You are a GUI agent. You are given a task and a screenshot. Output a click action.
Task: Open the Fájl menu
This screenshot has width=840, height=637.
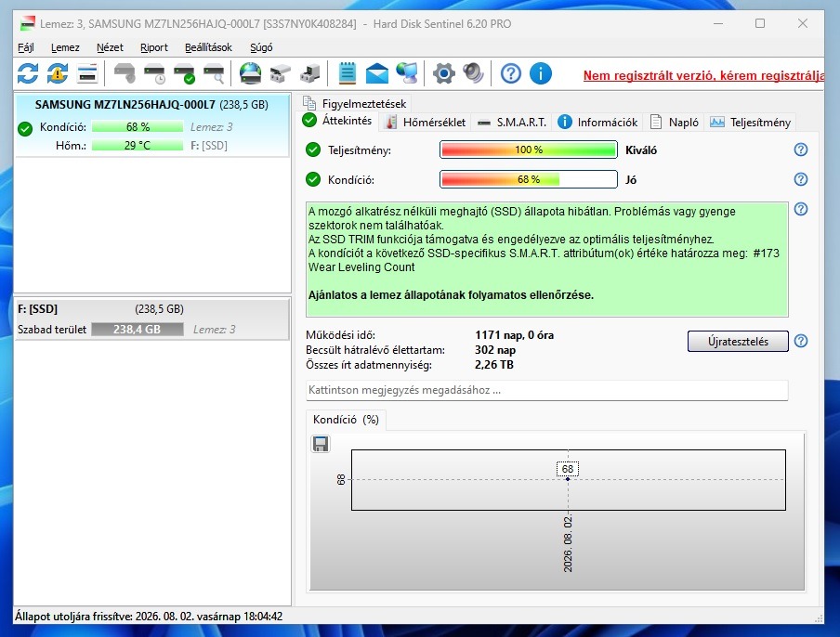pos(26,47)
